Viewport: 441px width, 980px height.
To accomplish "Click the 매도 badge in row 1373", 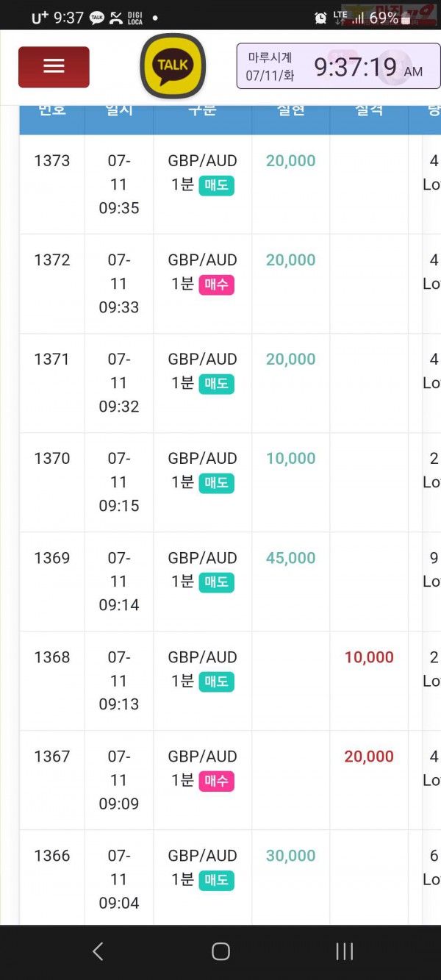I will [x=216, y=185].
